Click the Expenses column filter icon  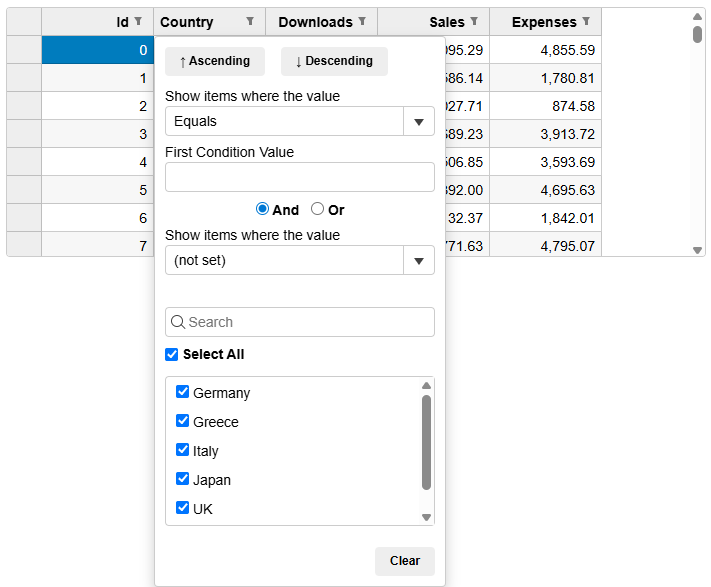tap(586, 21)
